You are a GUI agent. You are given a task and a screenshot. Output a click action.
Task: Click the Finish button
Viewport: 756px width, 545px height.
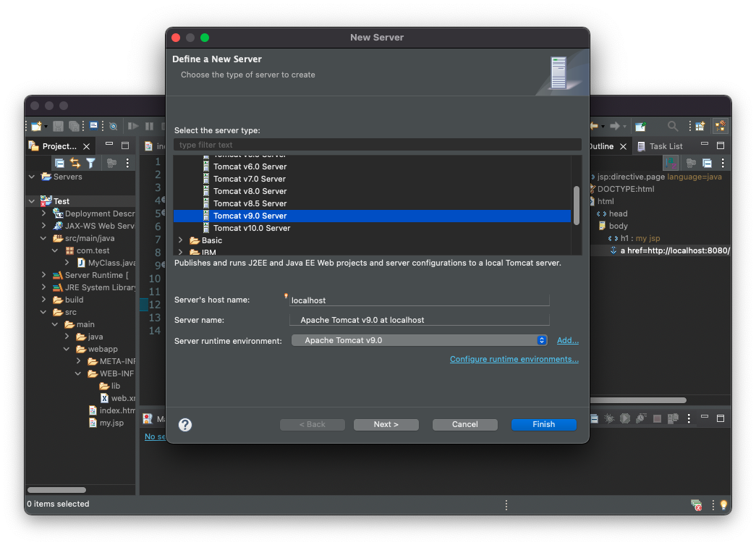(x=543, y=424)
